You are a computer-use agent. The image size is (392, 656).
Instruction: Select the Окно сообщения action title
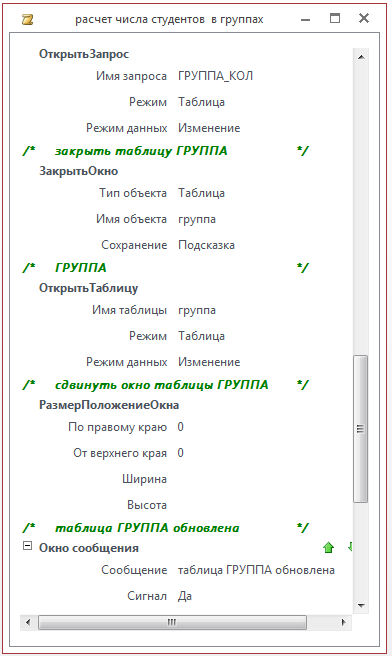(x=89, y=548)
